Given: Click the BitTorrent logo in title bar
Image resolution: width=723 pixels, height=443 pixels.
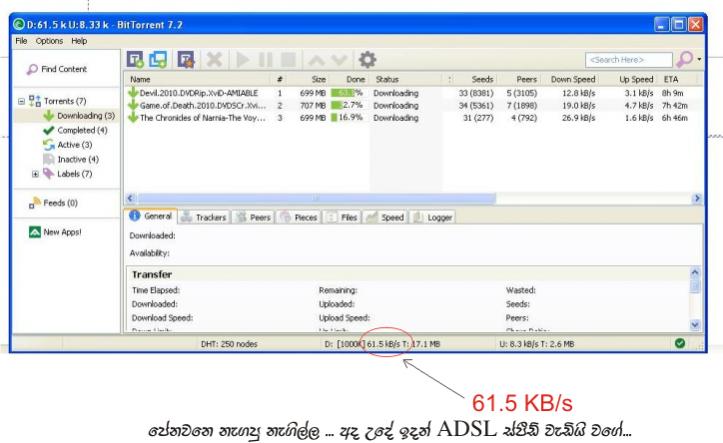Looking at the screenshot, I should pos(19,24).
